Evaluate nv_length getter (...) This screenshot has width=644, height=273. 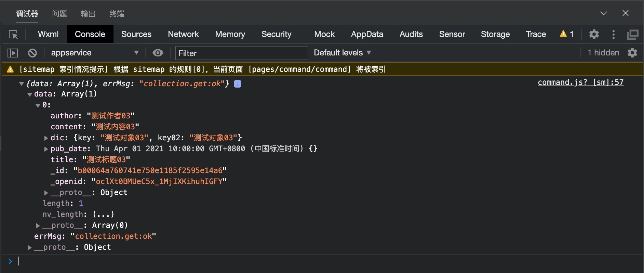tap(103, 214)
